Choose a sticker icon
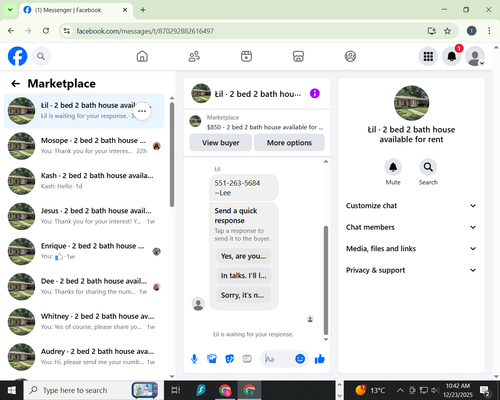The image size is (500, 400). (230, 359)
